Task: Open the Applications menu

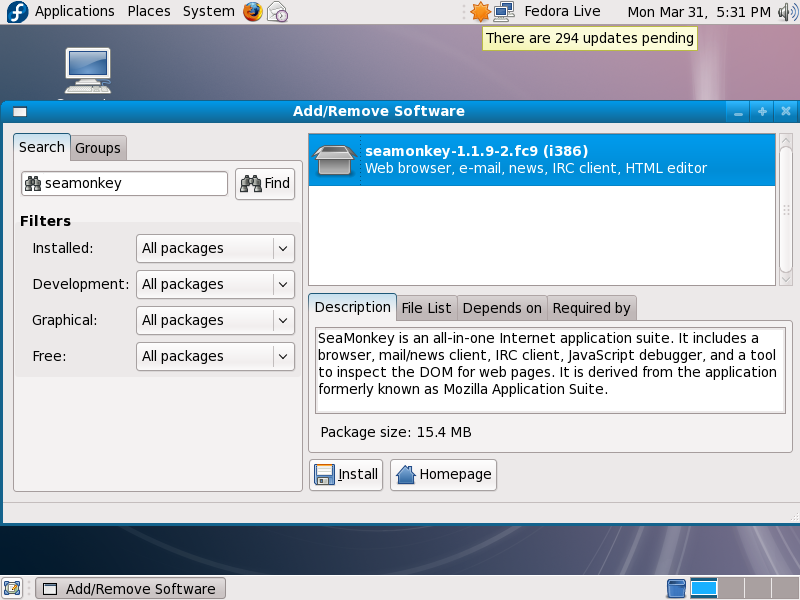Action: [74, 11]
